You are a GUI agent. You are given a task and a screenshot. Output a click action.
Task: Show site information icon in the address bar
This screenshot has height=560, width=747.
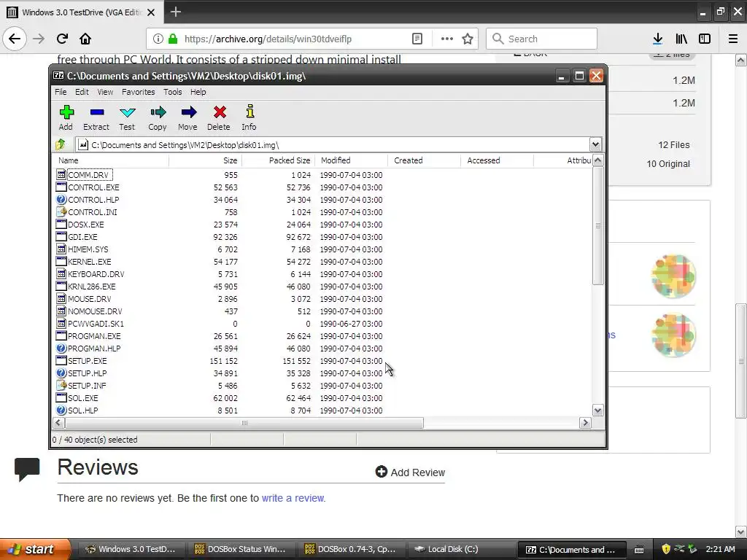pos(158,39)
